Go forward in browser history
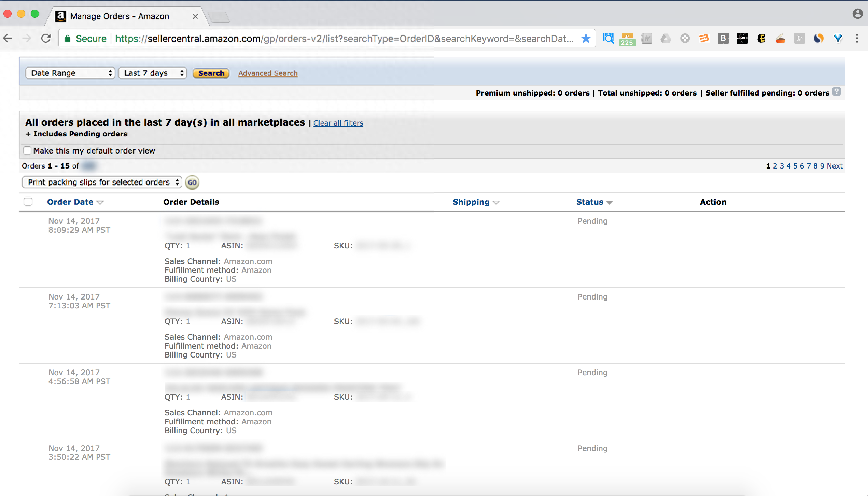Viewport: 868px width, 496px height. pos(26,39)
